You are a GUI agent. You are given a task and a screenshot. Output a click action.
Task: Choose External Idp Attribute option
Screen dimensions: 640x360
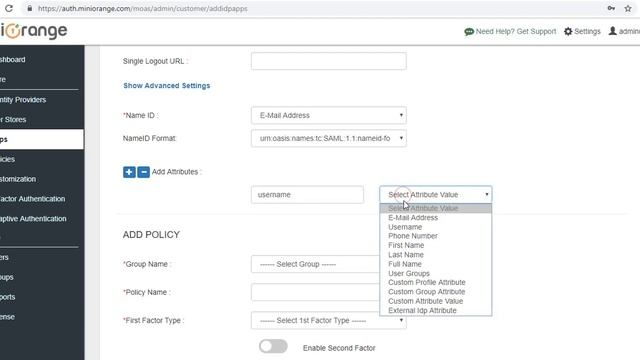[x=436, y=311]
